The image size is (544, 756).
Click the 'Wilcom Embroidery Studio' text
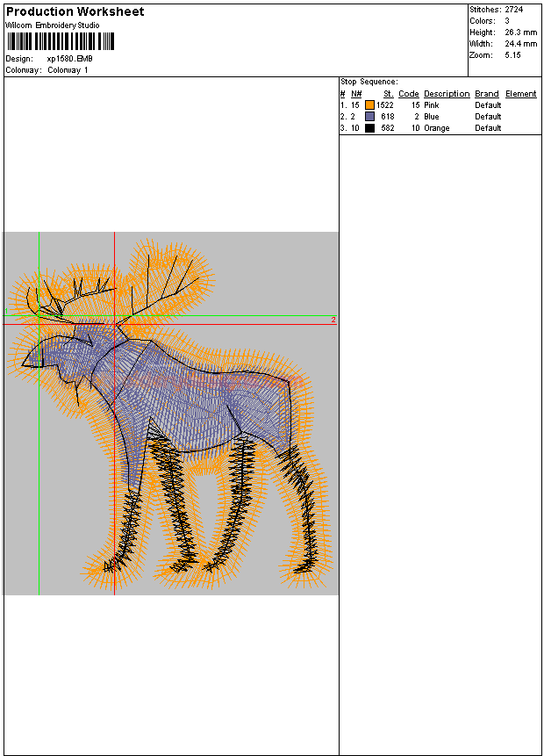53,25
